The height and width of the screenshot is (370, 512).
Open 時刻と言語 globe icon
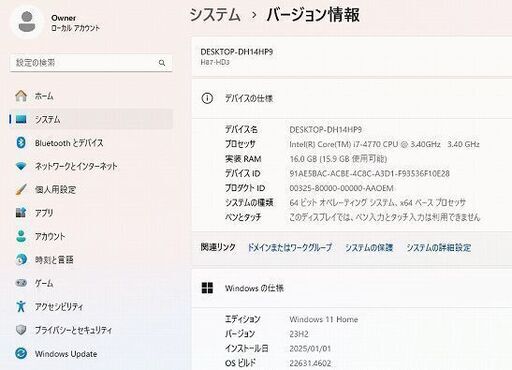coord(21,259)
